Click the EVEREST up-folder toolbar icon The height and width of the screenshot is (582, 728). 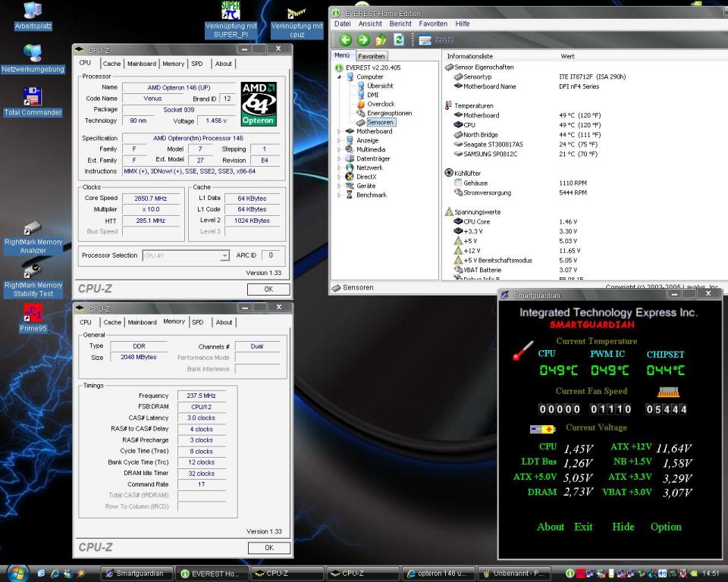(381, 40)
